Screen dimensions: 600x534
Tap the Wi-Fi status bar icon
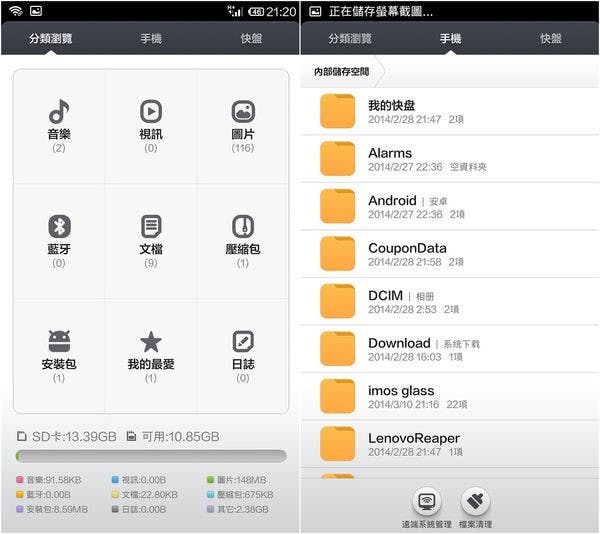pyautogui.click(x=16, y=11)
